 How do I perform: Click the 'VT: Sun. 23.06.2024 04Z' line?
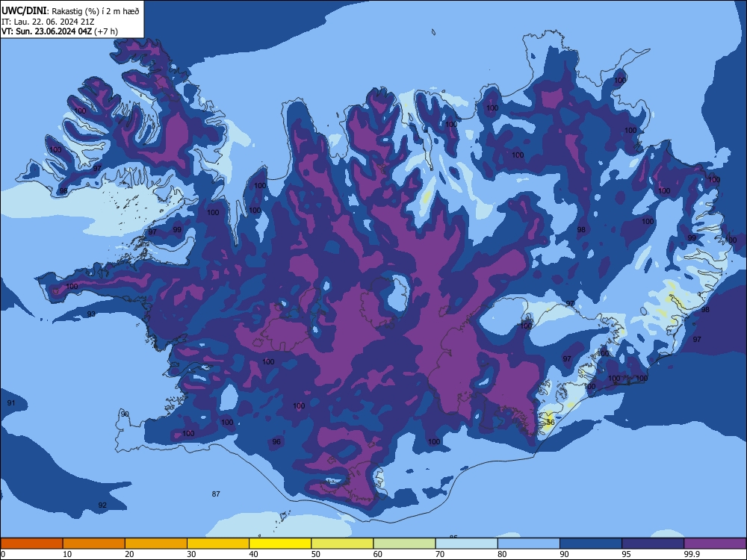(46, 31)
